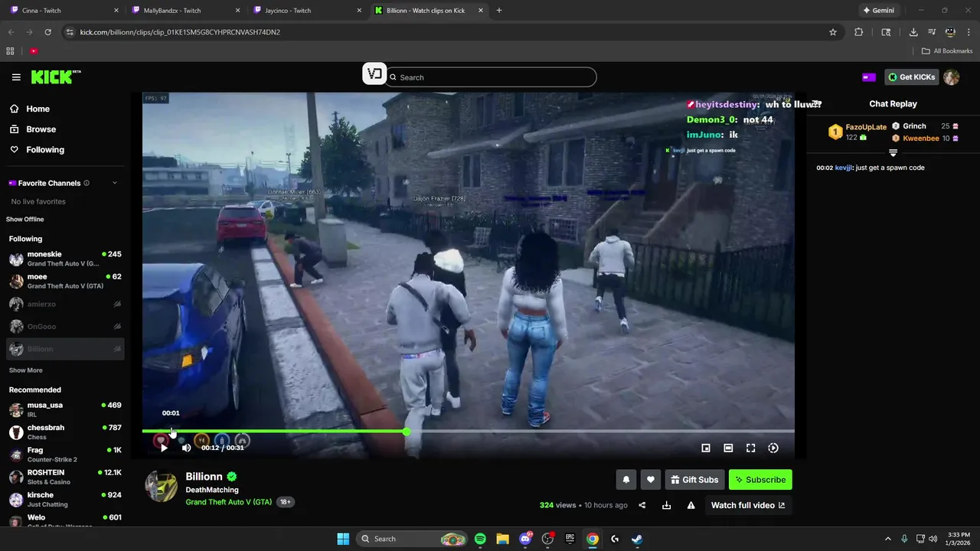Click FazoUpLate top gifter name
This screenshot has height=551, width=980.
(x=866, y=127)
